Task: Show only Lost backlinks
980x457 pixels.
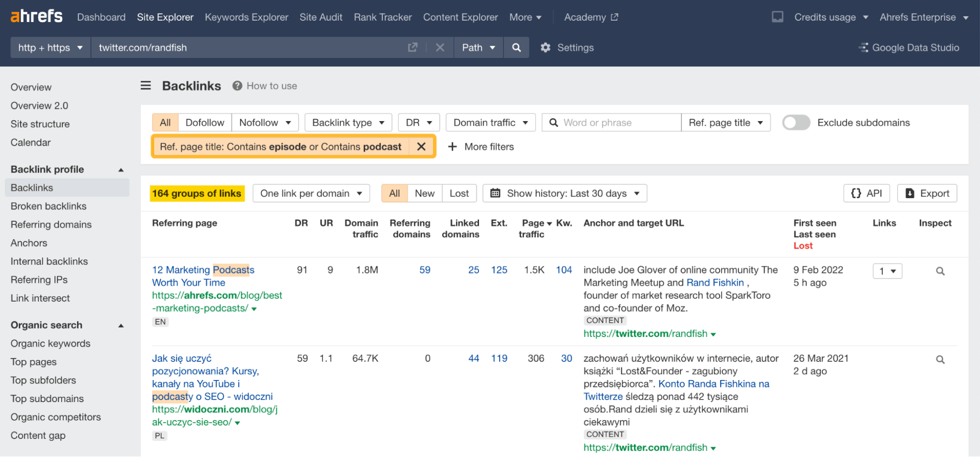Action: pos(458,193)
